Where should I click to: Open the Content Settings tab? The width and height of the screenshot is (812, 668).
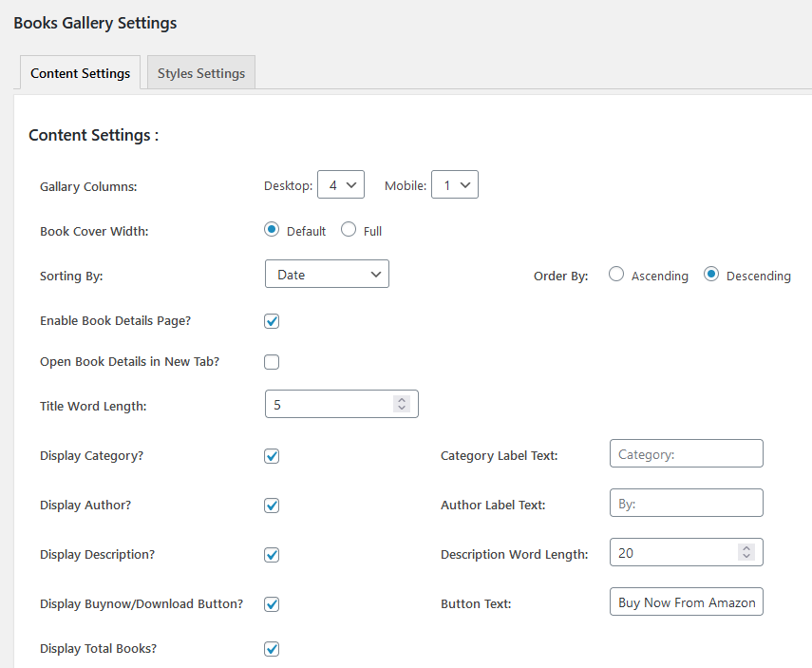click(81, 72)
